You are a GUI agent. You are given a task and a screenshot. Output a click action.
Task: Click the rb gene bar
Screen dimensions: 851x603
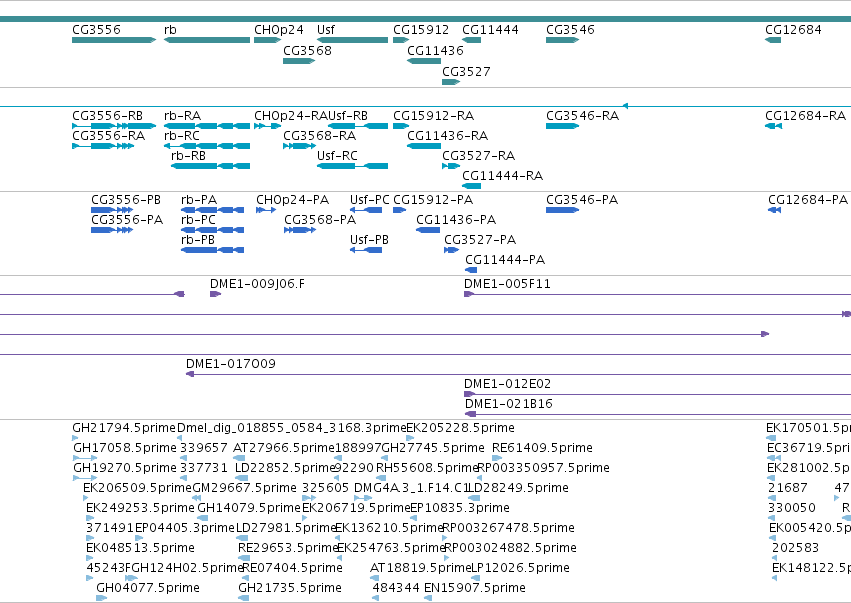[207, 40]
